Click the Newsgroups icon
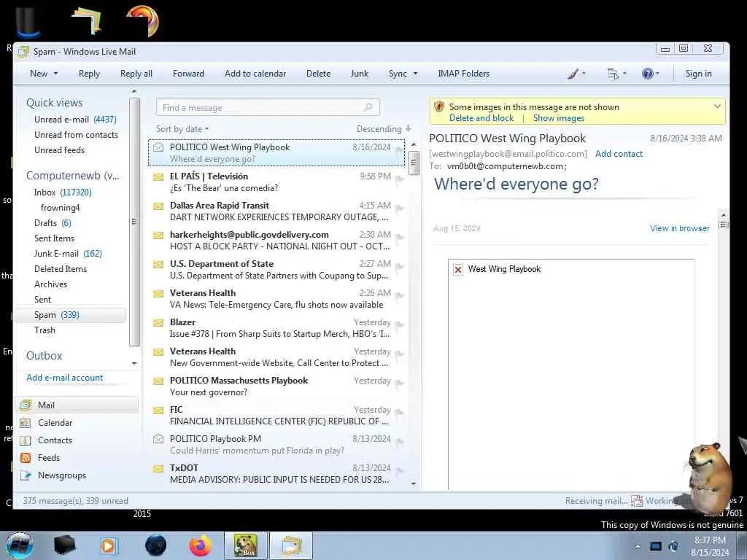Viewport: 747px width, 560px height. (x=26, y=475)
